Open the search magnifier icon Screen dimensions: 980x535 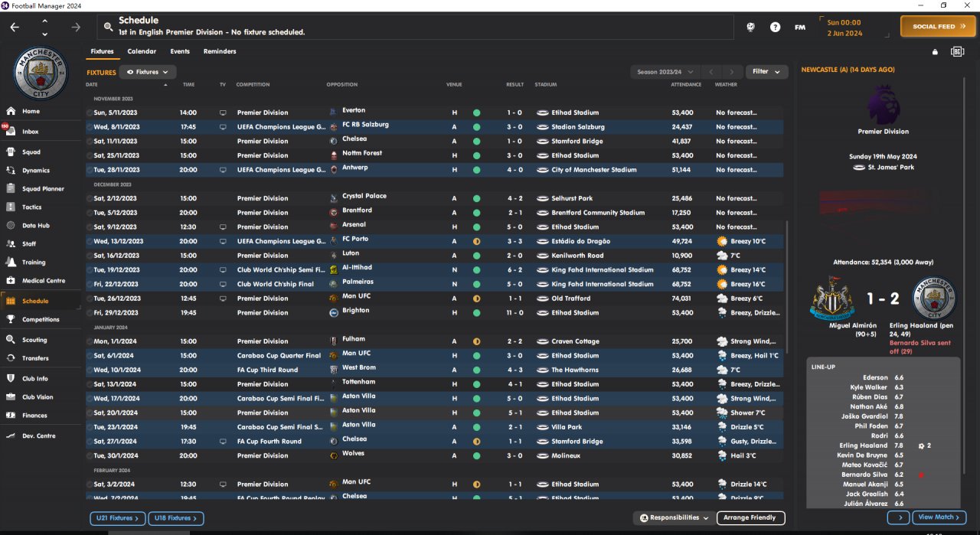(x=107, y=27)
